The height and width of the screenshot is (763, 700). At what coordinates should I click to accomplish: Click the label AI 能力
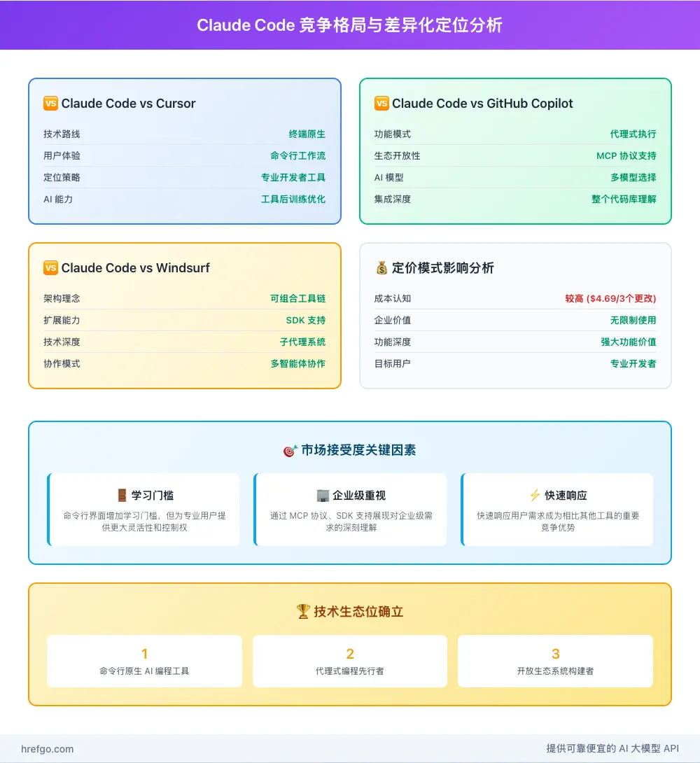(58, 199)
